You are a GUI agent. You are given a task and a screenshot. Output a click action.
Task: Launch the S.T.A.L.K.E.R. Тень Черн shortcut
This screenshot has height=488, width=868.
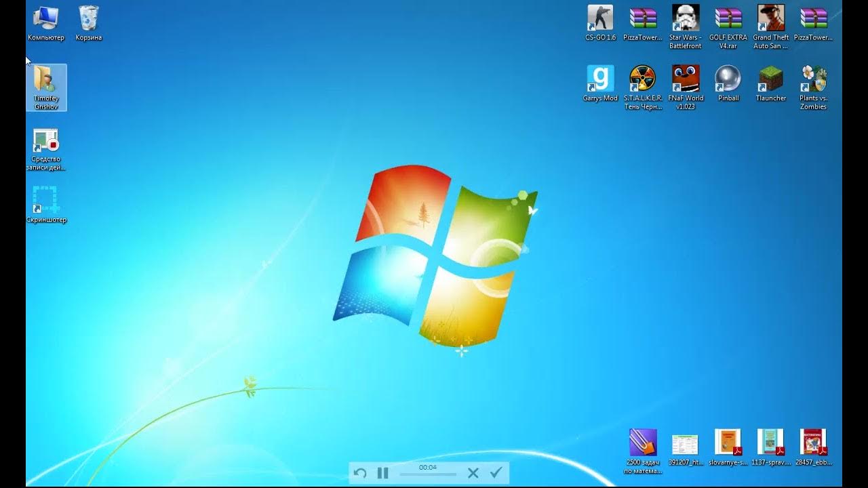pos(642,87)
